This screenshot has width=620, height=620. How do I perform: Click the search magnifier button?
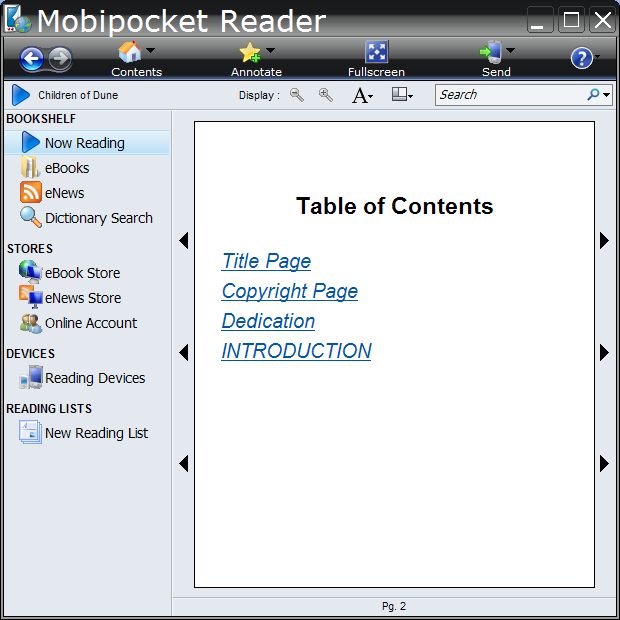[593, 95]
